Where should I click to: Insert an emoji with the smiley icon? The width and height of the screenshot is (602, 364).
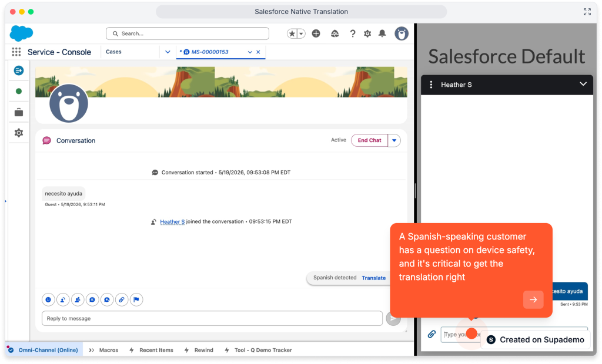coord(48,299)
